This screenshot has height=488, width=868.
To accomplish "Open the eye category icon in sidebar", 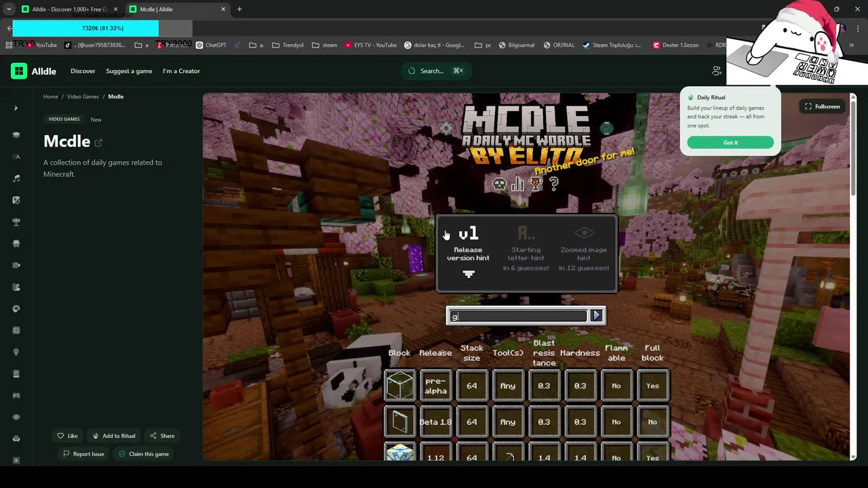I will coord(16,417).
